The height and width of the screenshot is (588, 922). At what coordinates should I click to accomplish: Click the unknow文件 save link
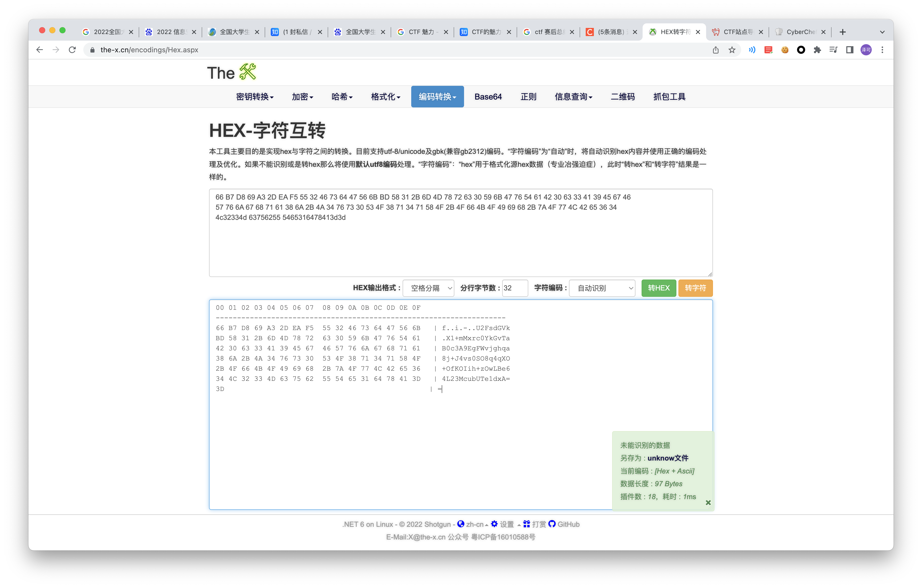668,458
